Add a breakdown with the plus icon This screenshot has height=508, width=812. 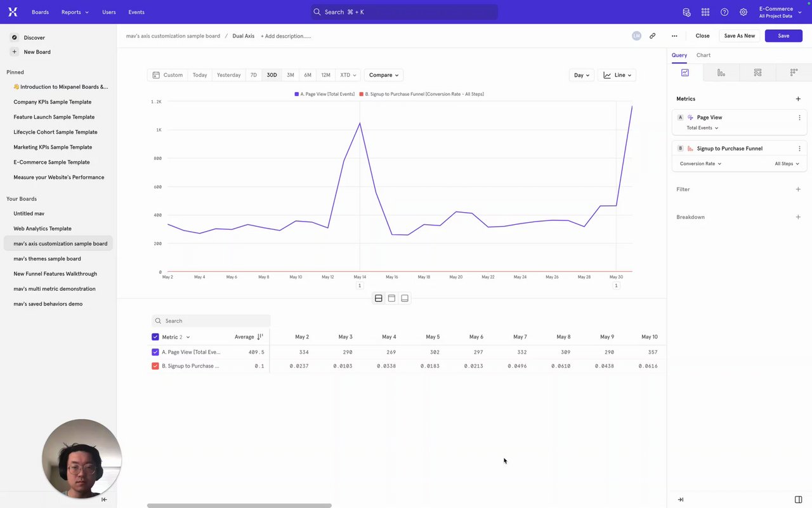[x=798, y=217]
